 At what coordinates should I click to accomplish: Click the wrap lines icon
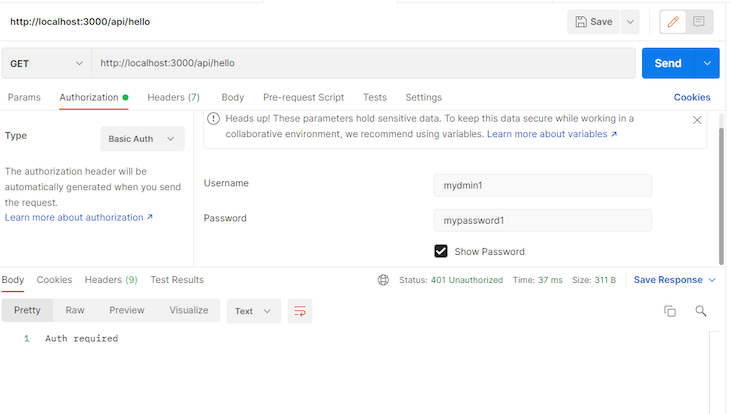[298, 311]
